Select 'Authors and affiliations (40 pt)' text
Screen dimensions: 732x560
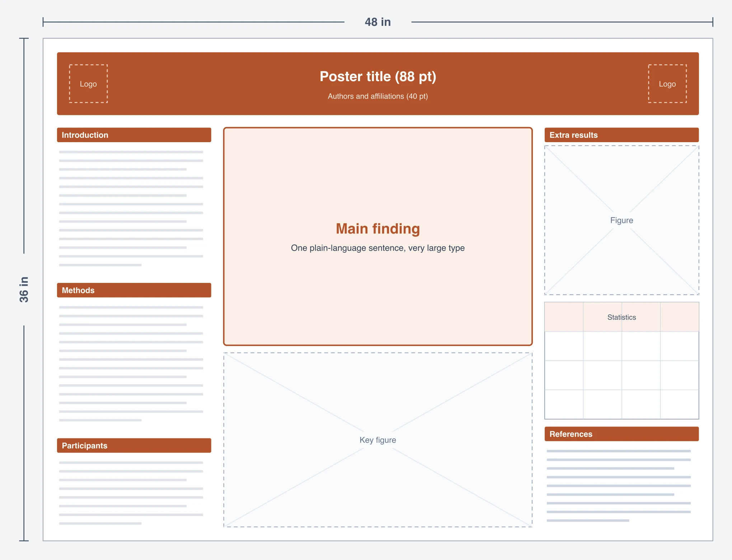378,96
